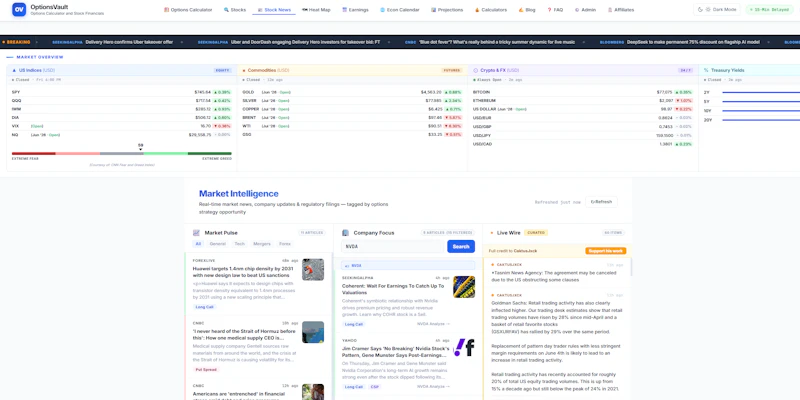Open the Admin page

pyautogui.click(x=585, y=10)
